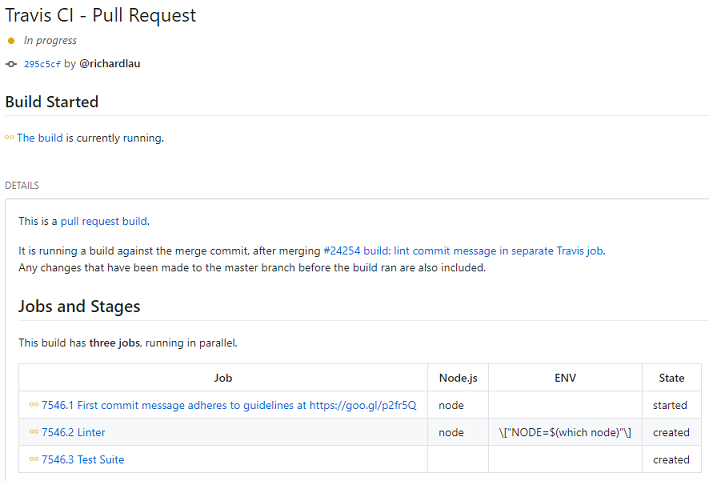This screenshot has width=709, height=481.
Task: Click the status icon of 7546.3 Test Suite
Action: pos(33,459)
